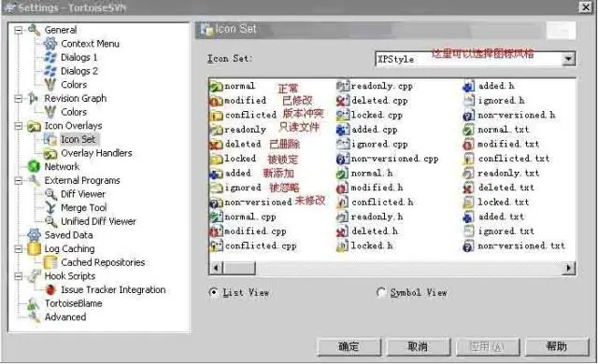Click the Issue Tracker Integration bug icon
This screenshot has height=364, width=598.
[50, 289]
